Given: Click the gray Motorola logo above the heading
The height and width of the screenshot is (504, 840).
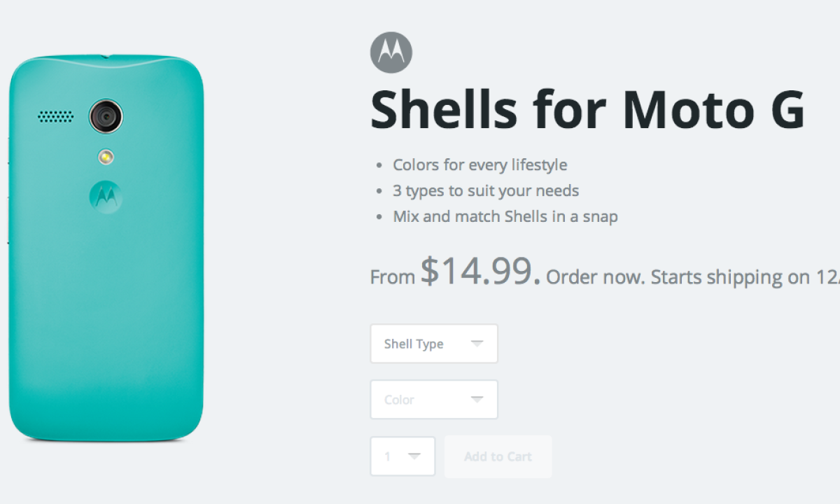Looking at the screenshot, I should [x=391, y=53].
